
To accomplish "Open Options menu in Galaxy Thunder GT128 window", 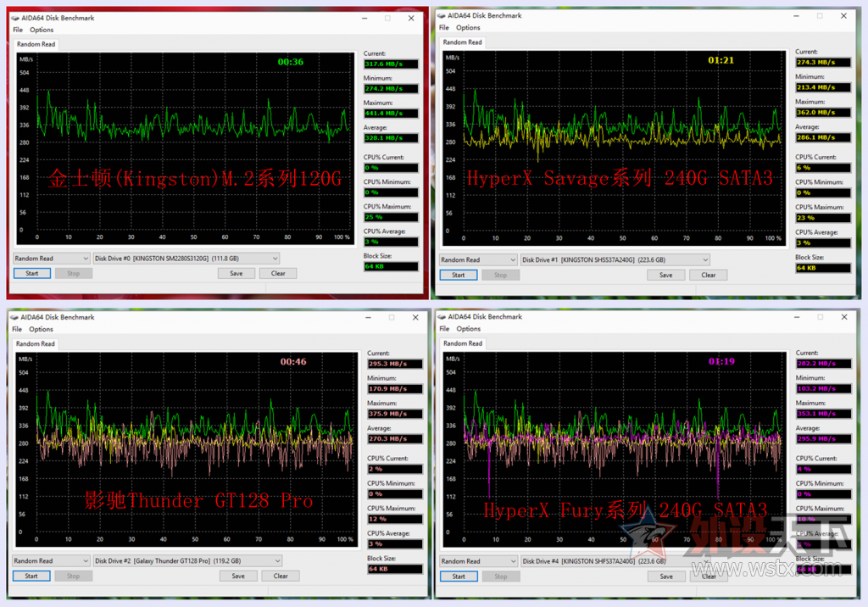I will [x=41, y=329].
